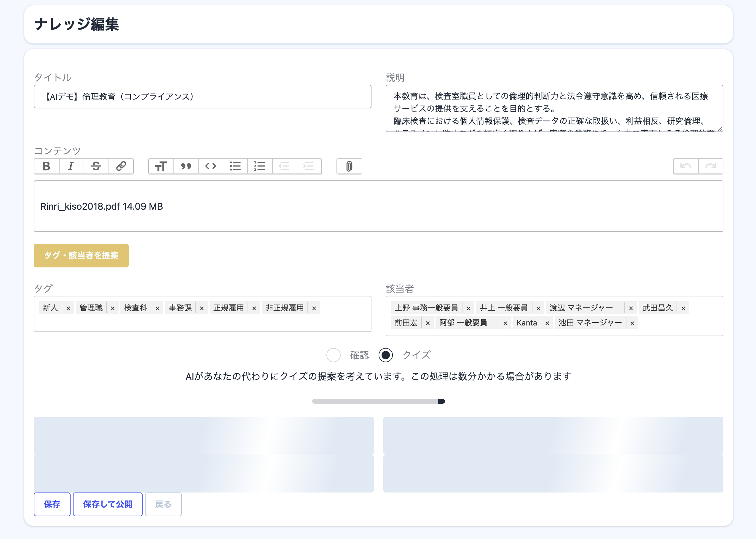Create a bulleted list
756x539 pixels.
click(235, 166)
